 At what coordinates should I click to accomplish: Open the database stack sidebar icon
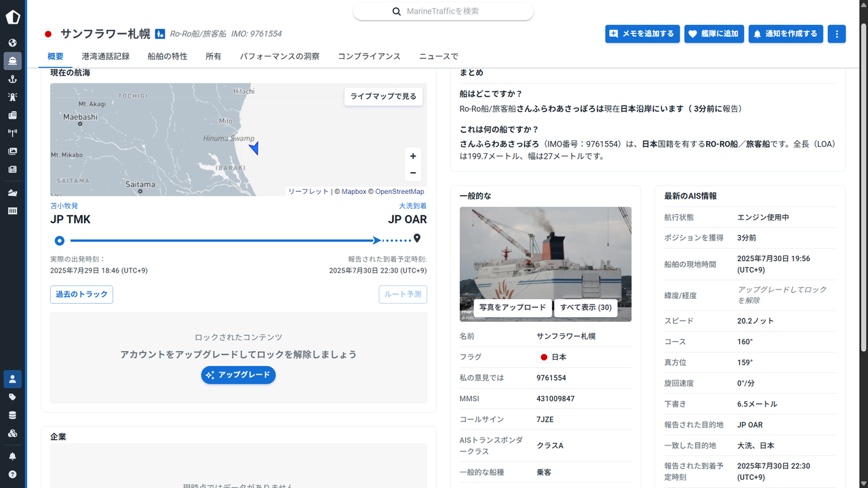pos(12,415)
